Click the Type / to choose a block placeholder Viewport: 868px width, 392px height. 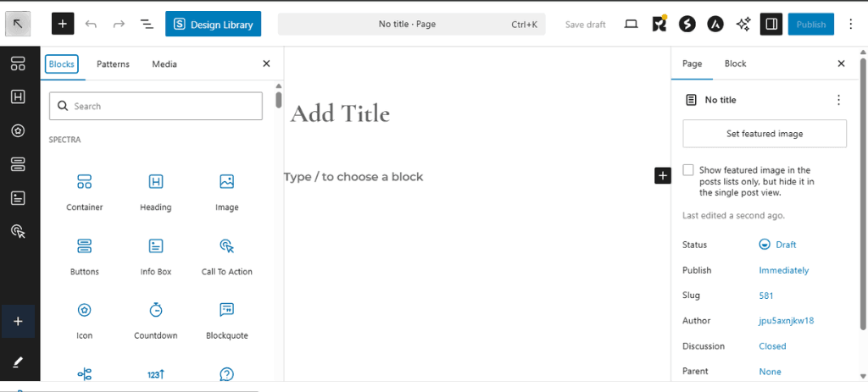[x=353, y=177]
